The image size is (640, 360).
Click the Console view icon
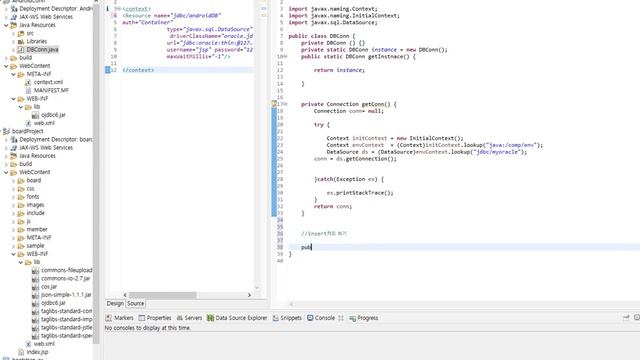coord(310,318)
